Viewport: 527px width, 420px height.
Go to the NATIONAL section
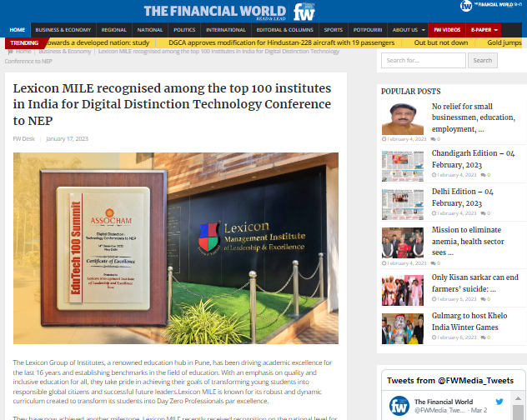click(150, 30)
